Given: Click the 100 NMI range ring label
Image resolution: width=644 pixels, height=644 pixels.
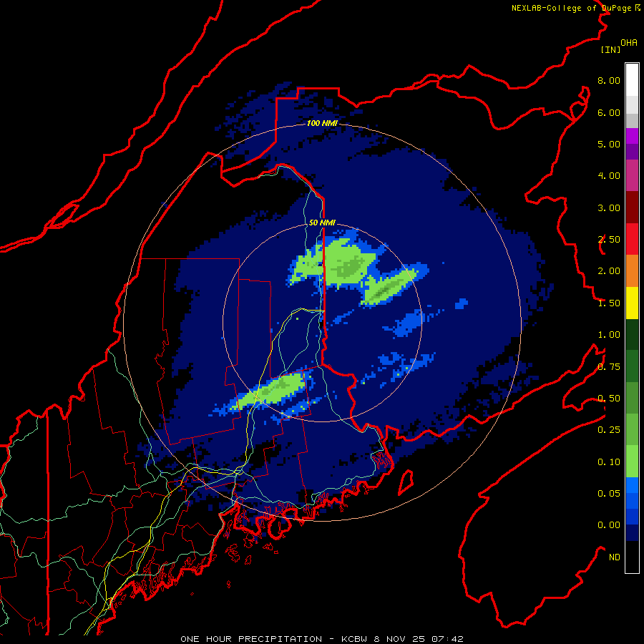Looking at the screenshot, I should (x=322, y=123).
